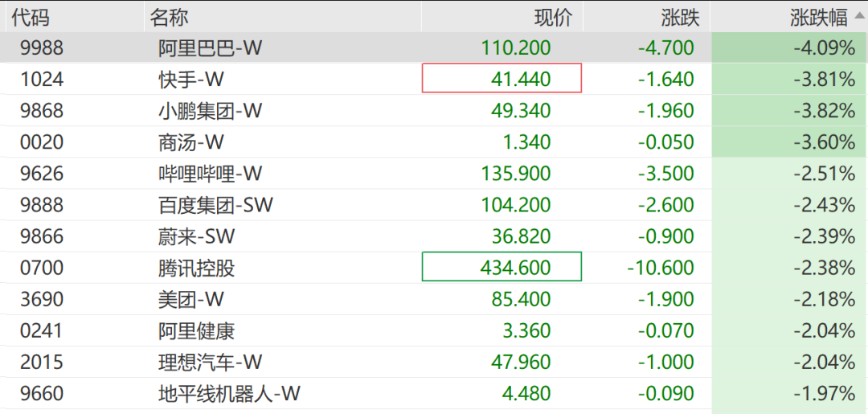Select the 快手-W stock name
Image resolution: width=868 pixels, height=414 pixels.
pyautogui.click(x=191, y=80)
